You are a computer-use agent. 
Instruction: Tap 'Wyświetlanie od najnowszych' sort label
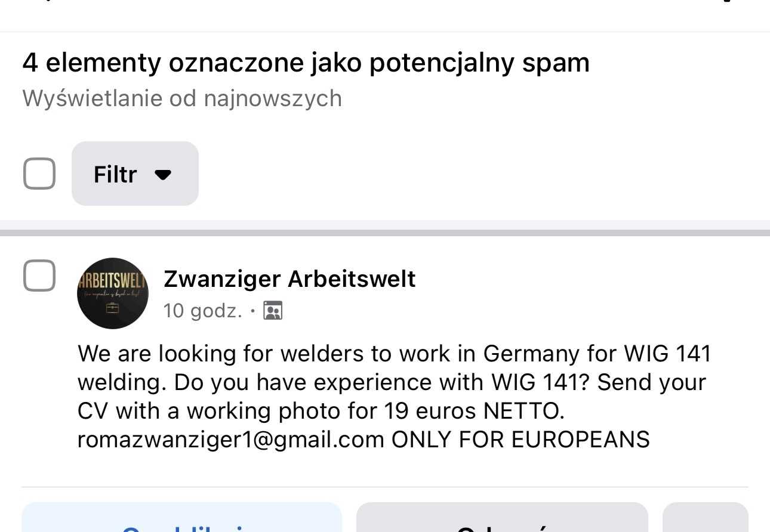tap(182, 98)
